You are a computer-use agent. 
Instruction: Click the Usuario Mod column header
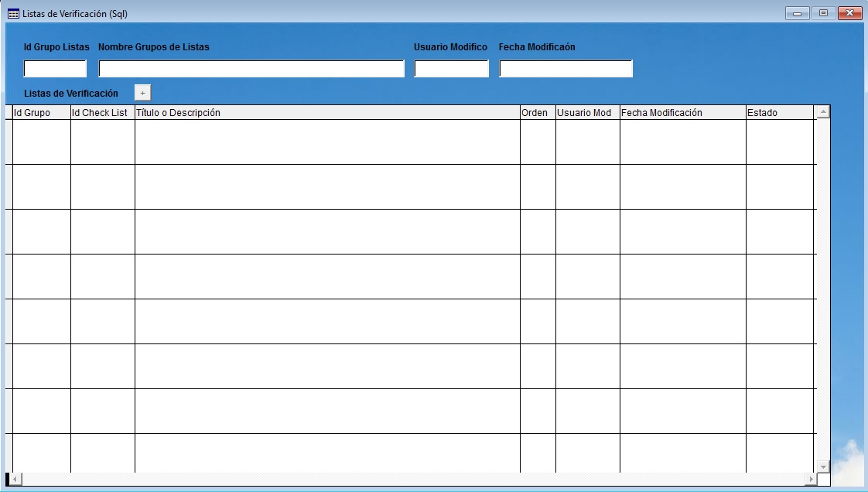pyautogui.click(x=588, y=112)
